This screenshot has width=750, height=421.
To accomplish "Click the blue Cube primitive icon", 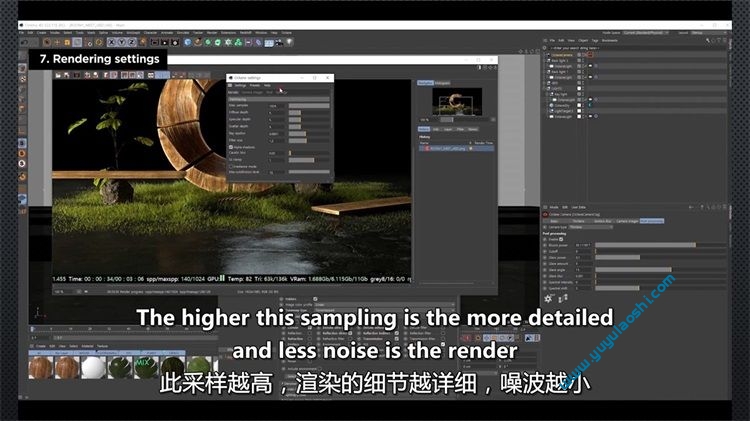I will 188,42.
